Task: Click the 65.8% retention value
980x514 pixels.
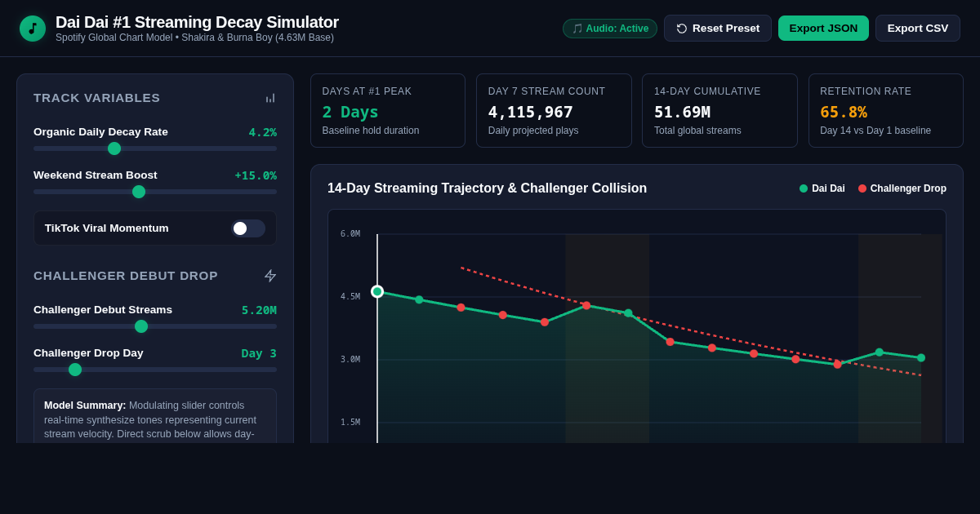Action: point(844,112)
